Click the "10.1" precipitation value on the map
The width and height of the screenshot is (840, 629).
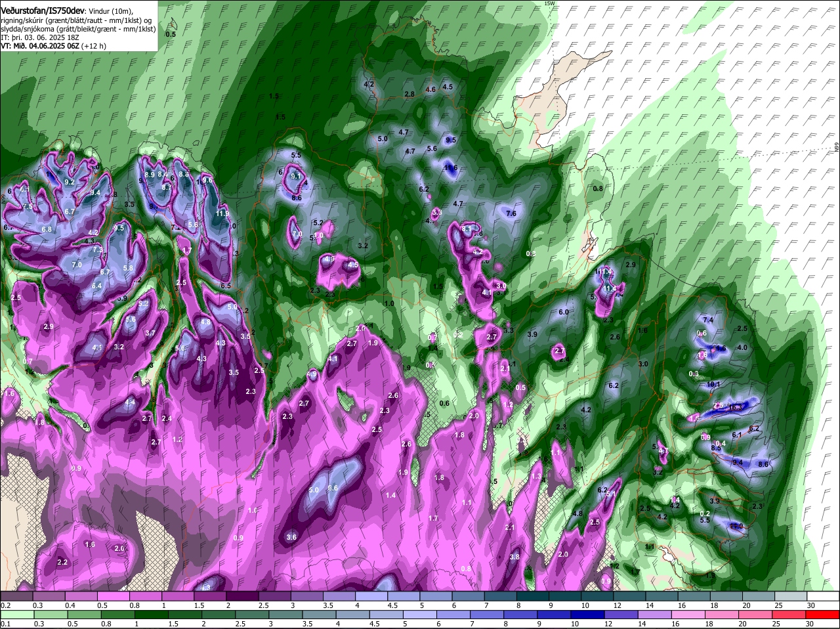714,385
